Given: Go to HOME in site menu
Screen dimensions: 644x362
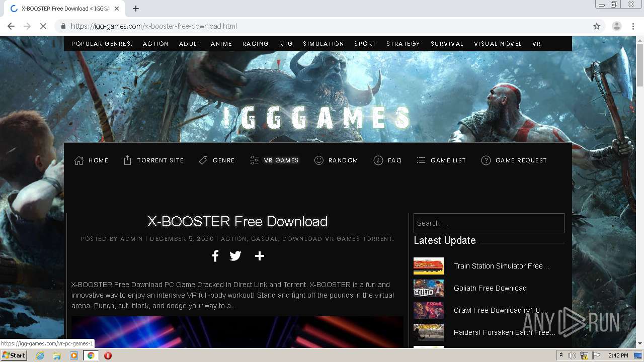Looking at the screenshot, I should point(92,160).
